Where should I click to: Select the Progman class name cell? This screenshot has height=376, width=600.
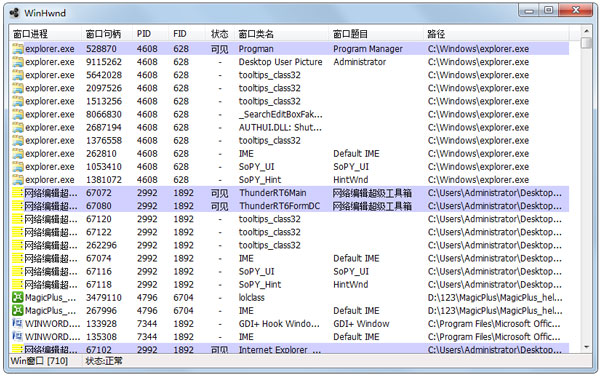point(256,49)
